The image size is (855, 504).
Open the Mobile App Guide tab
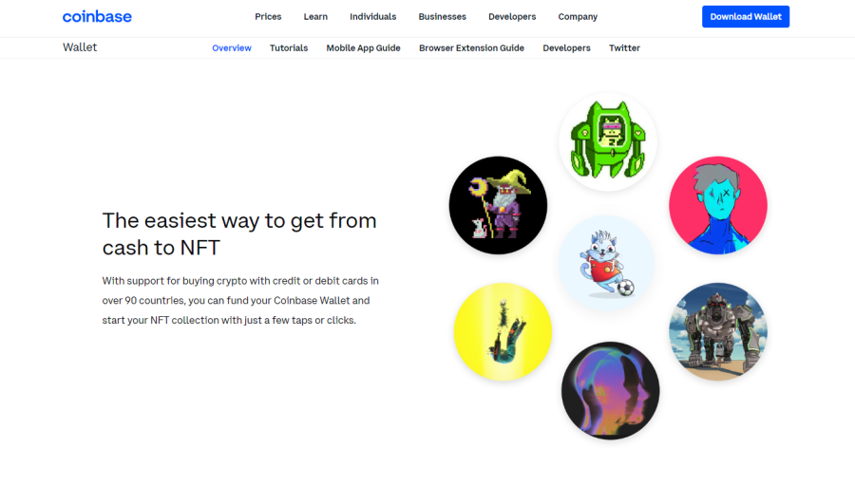point(363,48)
